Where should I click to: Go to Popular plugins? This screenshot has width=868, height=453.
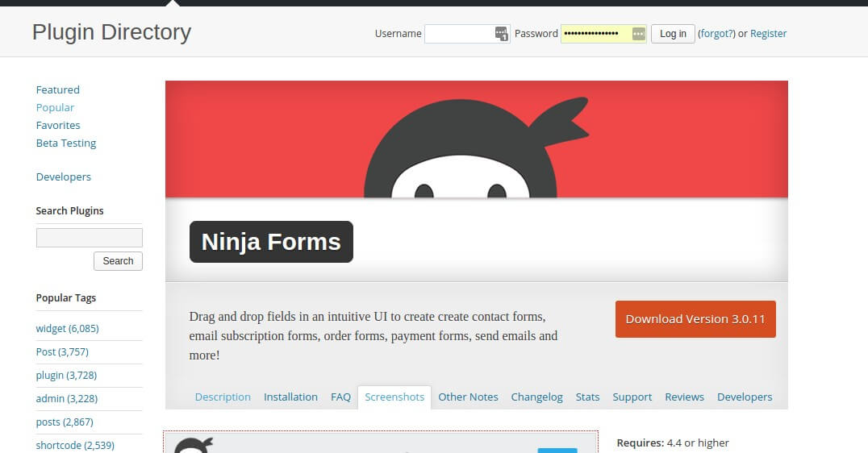[x=55, y=107]
